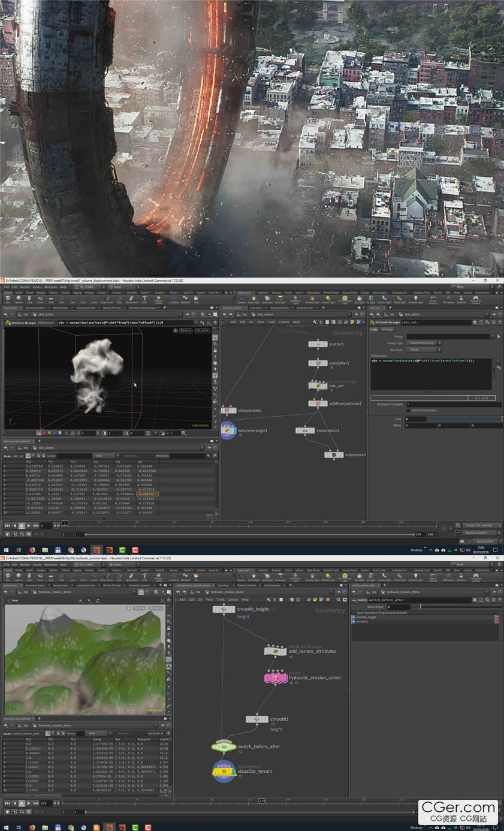Click Platonic Solids shelf tool in hydraulic_erosion window
This screenshot has height=831, width=504.
point(158,578)
